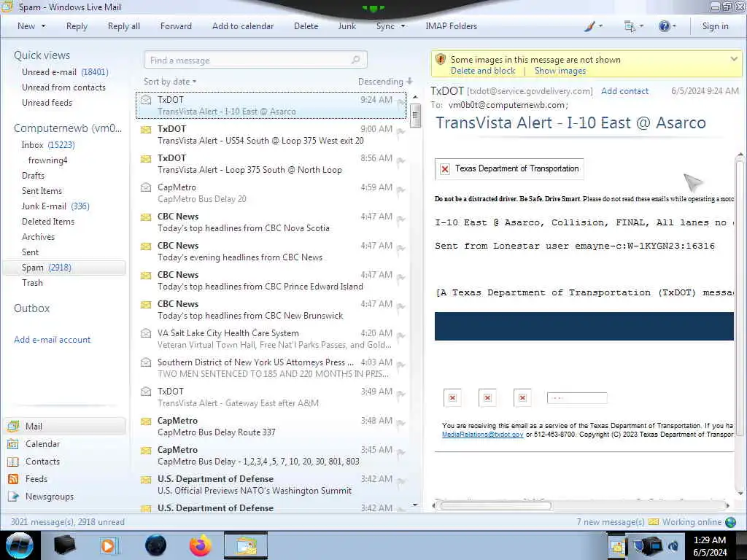The image size is (747, 560).
Task: Open the Junk E-mail folder
Action: pos(55,206)
